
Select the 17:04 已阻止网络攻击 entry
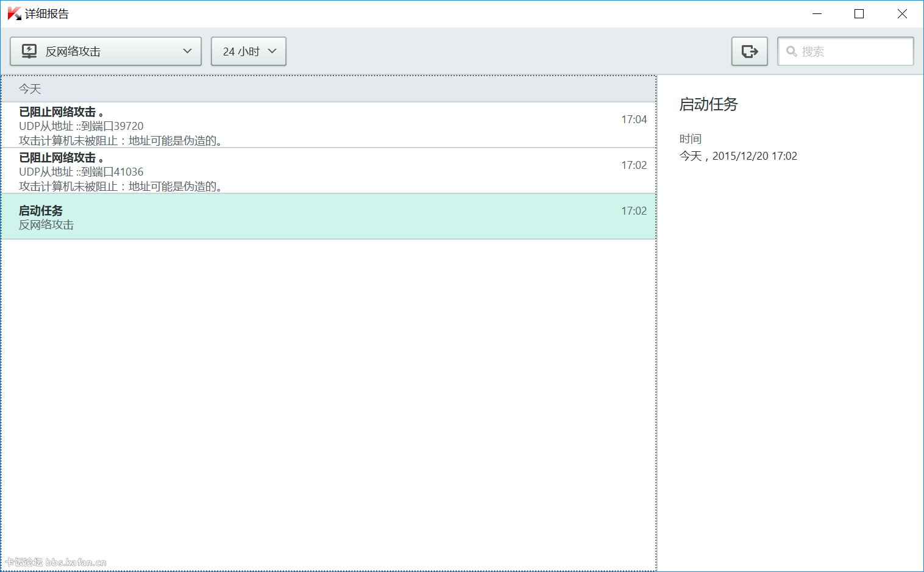(329, 125)
